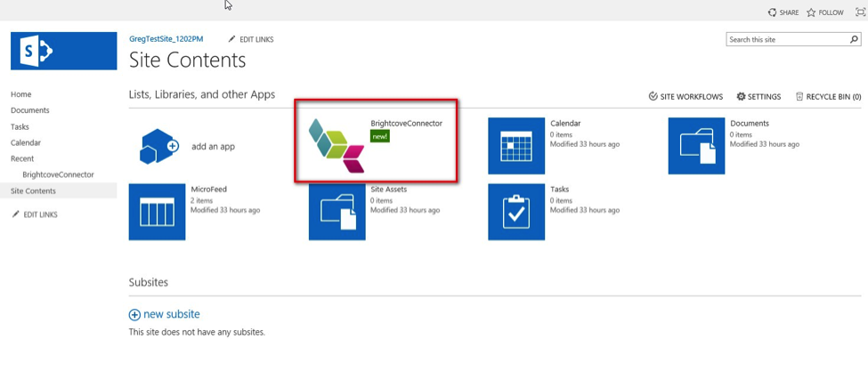Open BrightcoveConnector under Recent in sidebar

coord(58,174)
